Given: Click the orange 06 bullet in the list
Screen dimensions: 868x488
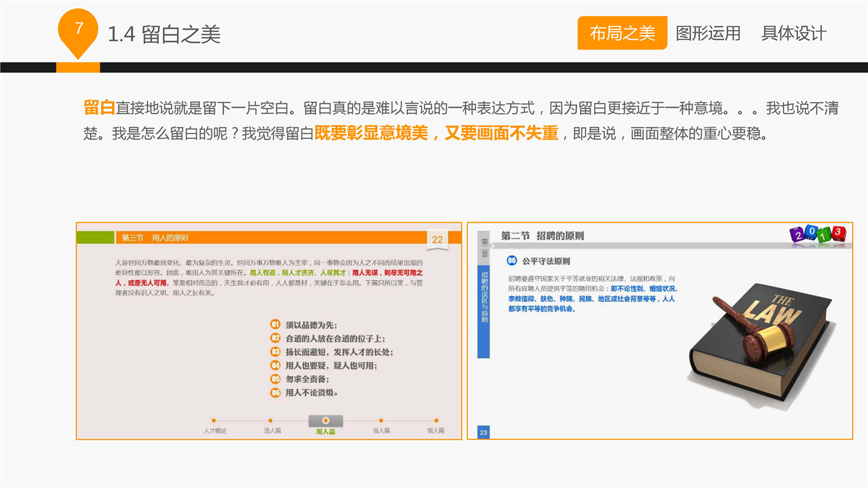Looking at the screenshot, I should click(x=275, y=392).
